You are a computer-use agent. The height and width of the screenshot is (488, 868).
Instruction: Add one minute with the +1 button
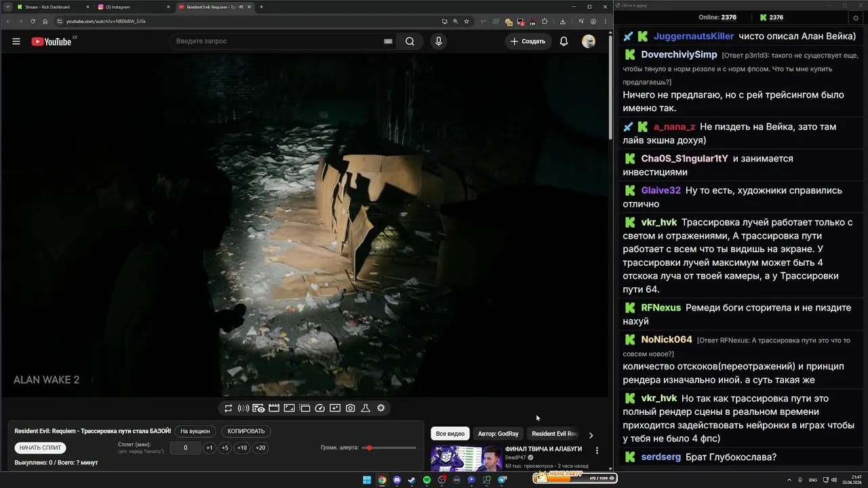[210, 448]
